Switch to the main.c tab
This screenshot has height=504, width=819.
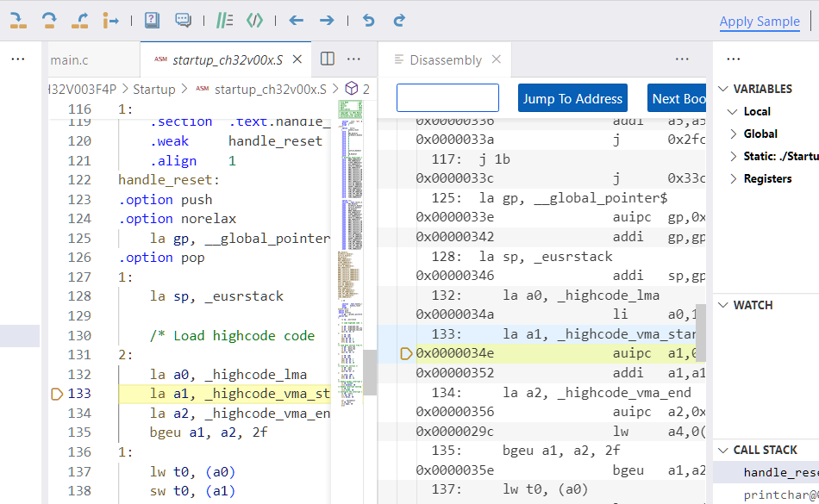click(69, 59)
